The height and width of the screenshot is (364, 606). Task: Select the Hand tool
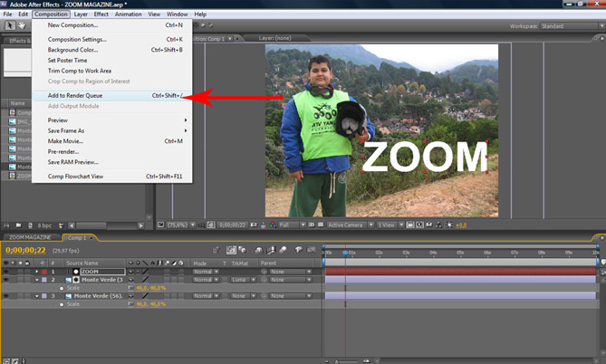20,26
